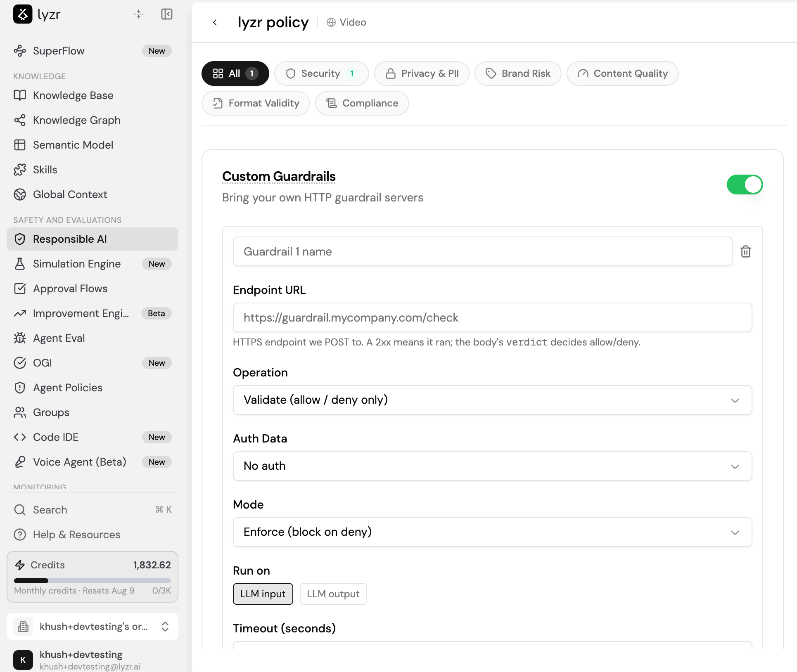
Task: Select the Brand Risk tab
Action: (x=518, y=73)
